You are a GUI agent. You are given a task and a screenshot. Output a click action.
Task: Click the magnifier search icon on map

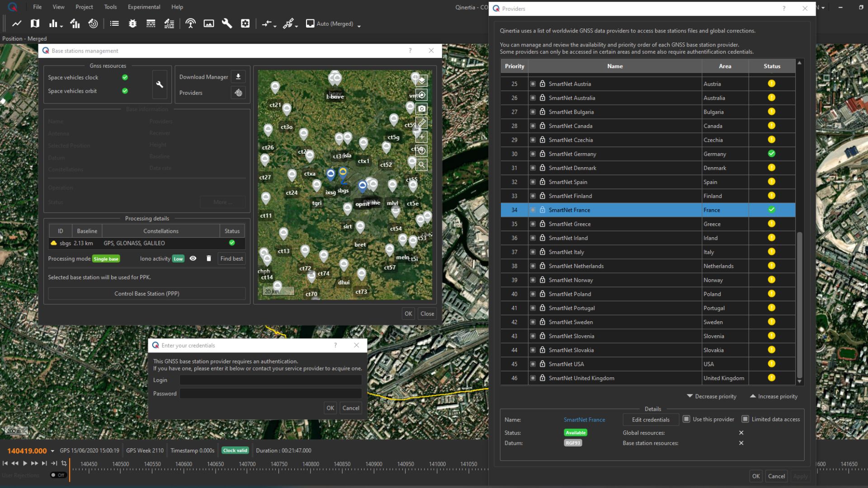pyautogui.click(x=422, y=165)
